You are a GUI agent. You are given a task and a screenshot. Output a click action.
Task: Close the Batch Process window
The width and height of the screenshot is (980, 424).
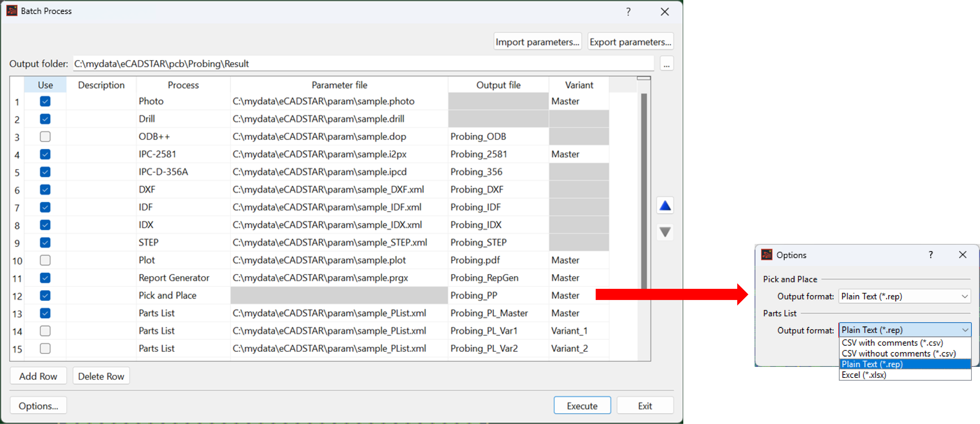tap(665, 12)
